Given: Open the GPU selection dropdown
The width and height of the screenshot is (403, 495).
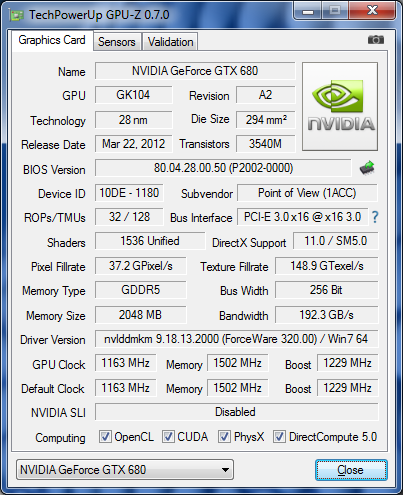Looking at the screenshot, I should pyautogui.click(x=125, y=470).
